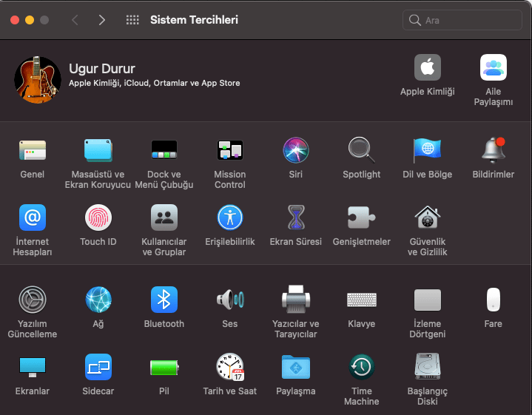Click the Apple Kimliği, iCloud, Ortamlar subtitle
The height and width of the screenshot is (415, 532).
click(155, 83)
